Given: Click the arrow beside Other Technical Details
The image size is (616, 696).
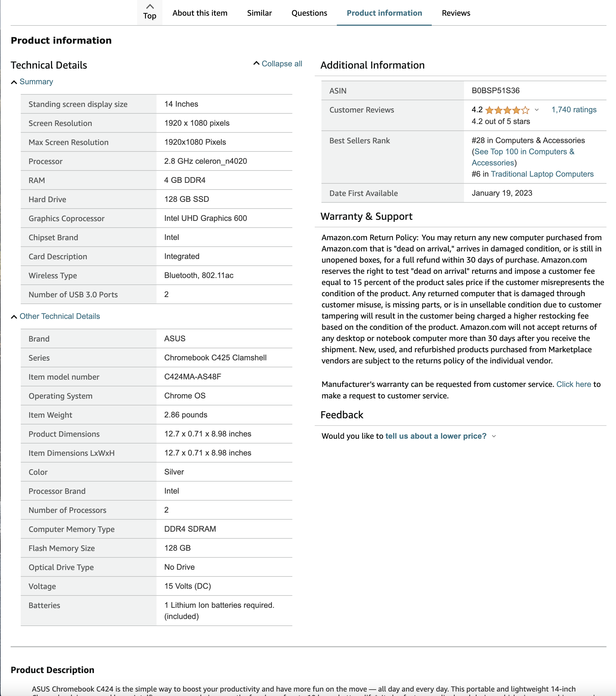Looking at the screenshot, I should click(x=14, y=316).
